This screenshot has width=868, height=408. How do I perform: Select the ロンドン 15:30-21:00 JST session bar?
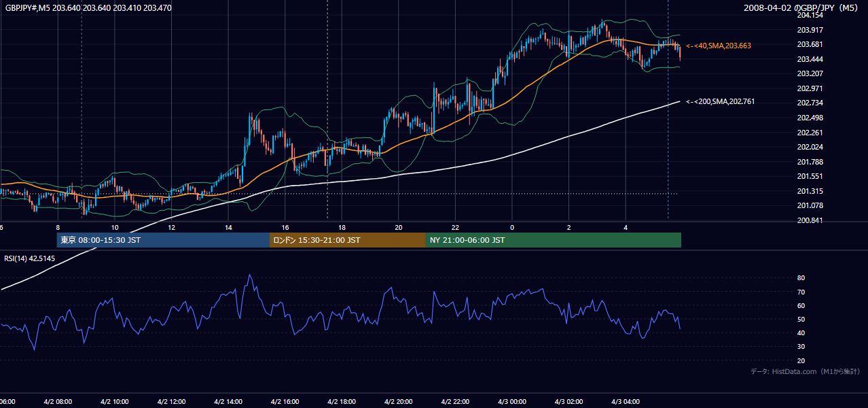tap(348, 240)
